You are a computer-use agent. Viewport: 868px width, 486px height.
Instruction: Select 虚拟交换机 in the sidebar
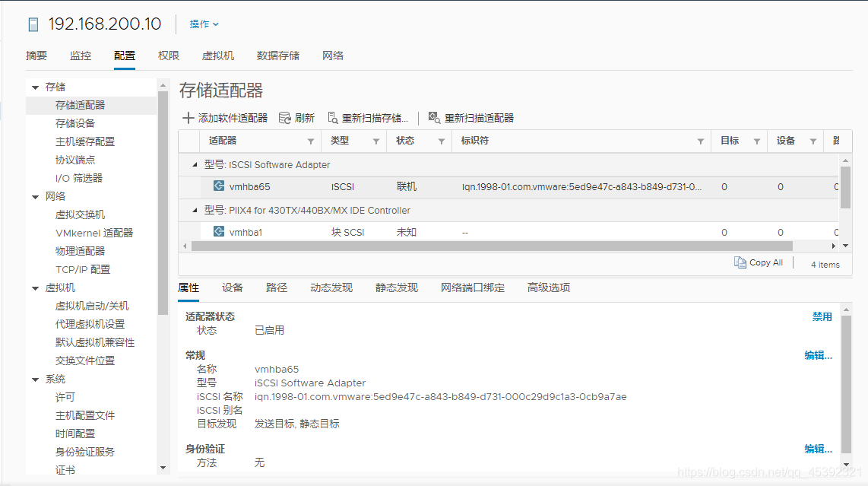[x=81, y=214]
